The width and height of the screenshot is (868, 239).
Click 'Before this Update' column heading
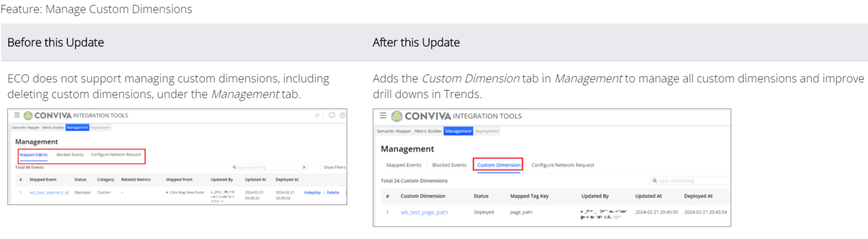tap(56, 42)
